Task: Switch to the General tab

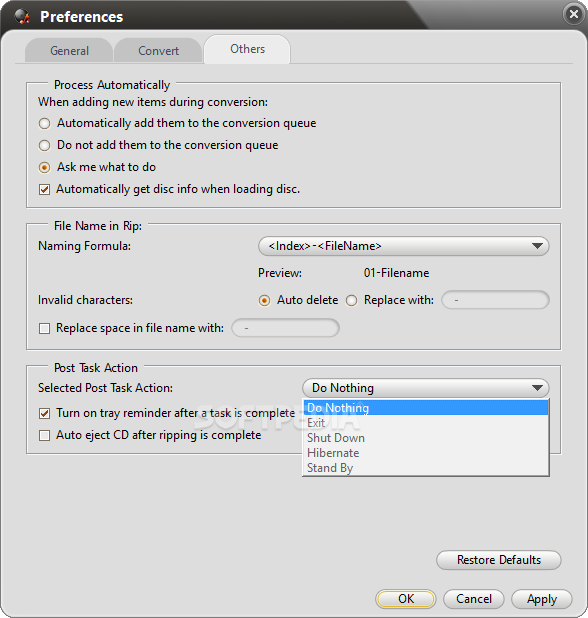Action: click(69, 50)
